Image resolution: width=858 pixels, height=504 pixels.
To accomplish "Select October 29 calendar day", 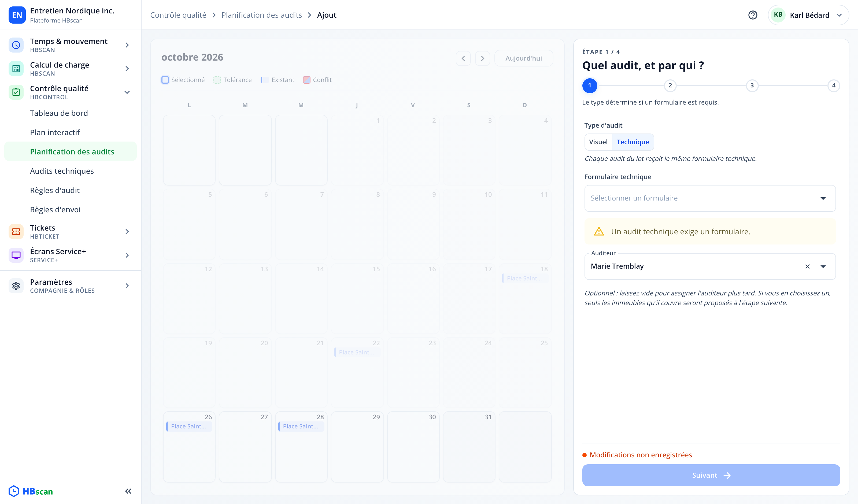I will (357, 446).
